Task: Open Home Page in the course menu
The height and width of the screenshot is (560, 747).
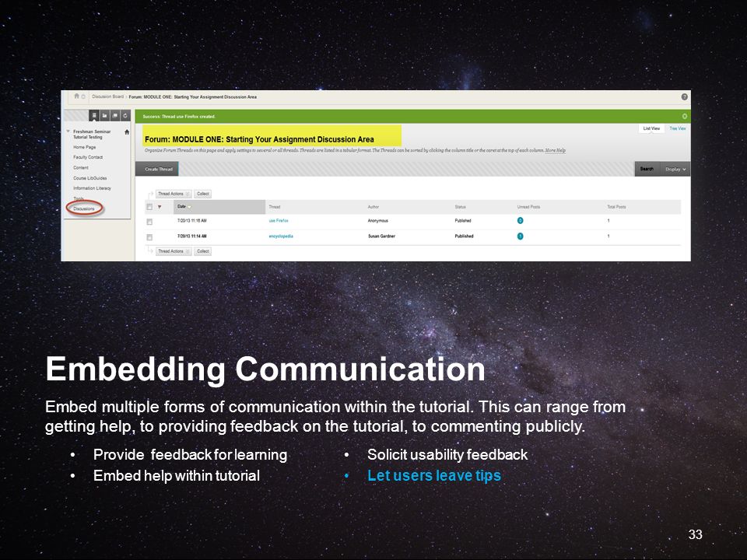Action: (x=84, y=147)
